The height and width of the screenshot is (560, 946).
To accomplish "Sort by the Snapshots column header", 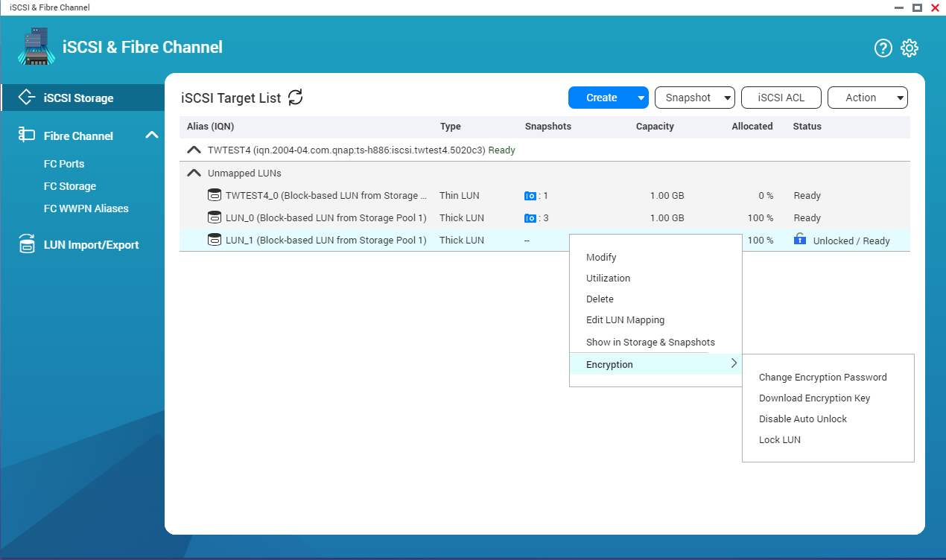I will [x=548, y=127].
